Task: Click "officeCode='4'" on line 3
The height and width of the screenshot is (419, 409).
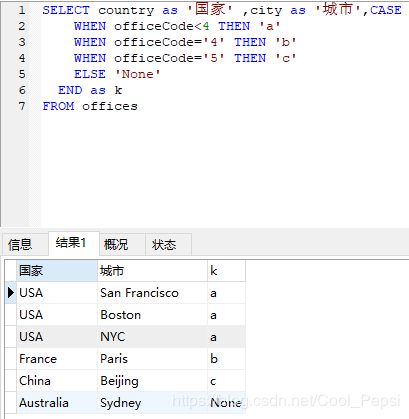Action: pyautogui.click(x=170, y=42)
